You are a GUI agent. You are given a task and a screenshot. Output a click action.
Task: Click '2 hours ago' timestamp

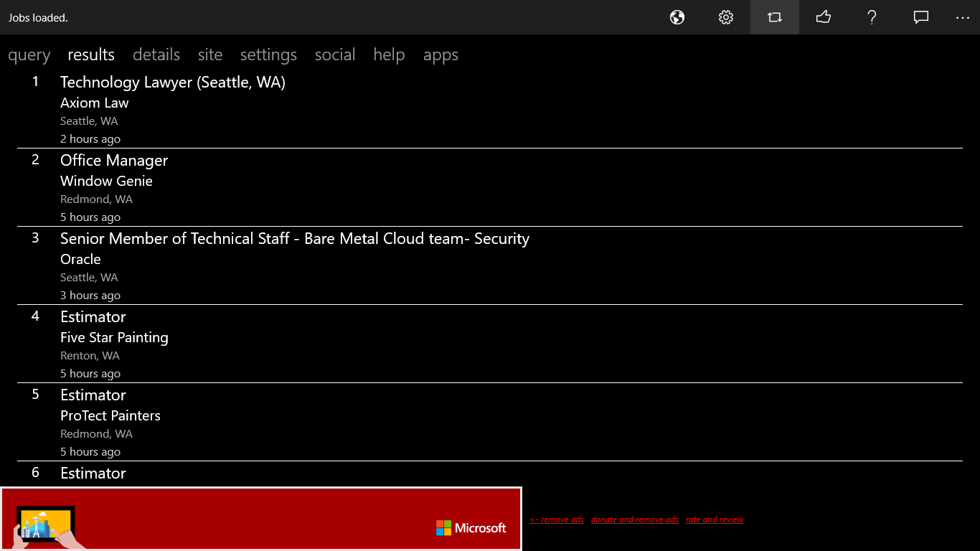pos(90,139)
